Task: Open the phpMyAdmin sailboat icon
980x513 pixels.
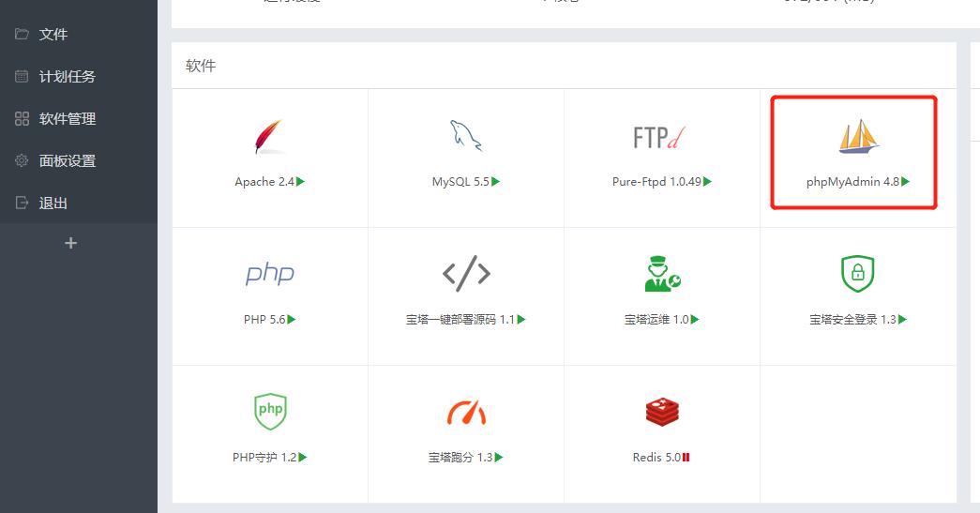Action: [x=858, y=137]
